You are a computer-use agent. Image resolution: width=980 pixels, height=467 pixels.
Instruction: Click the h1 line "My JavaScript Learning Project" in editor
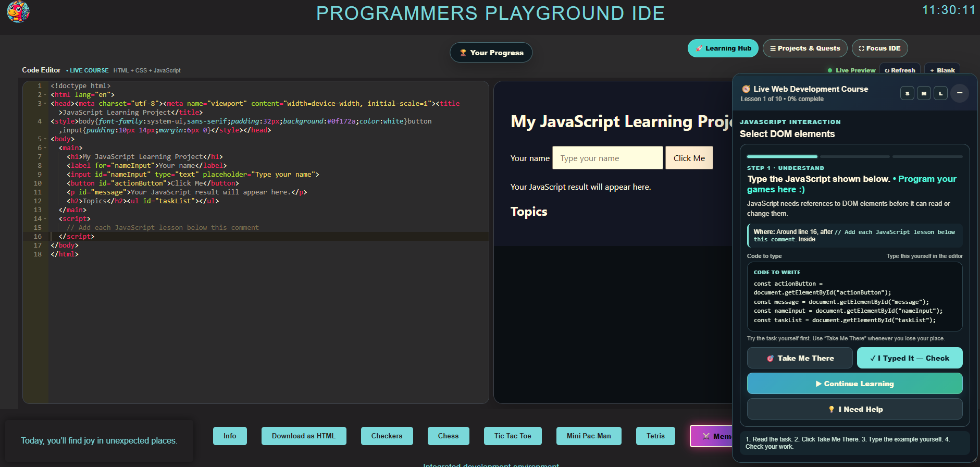click(x=145, y=157)
